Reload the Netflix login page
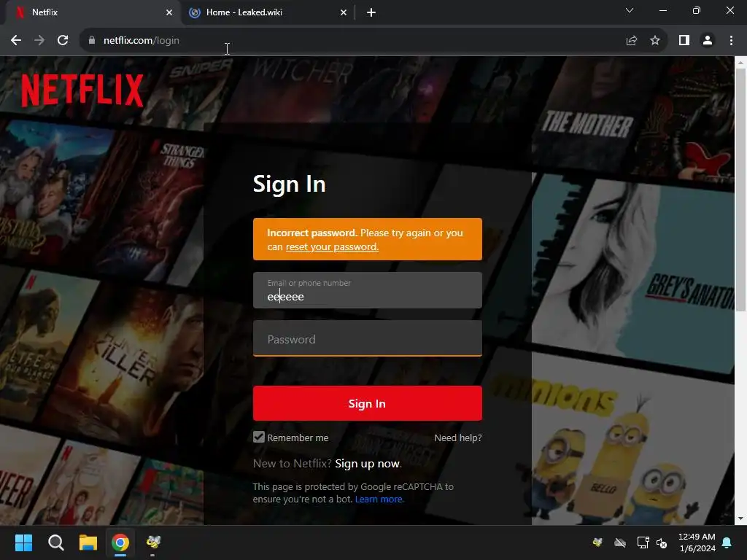This screenshot has width=747, height=560. (63, 41)
